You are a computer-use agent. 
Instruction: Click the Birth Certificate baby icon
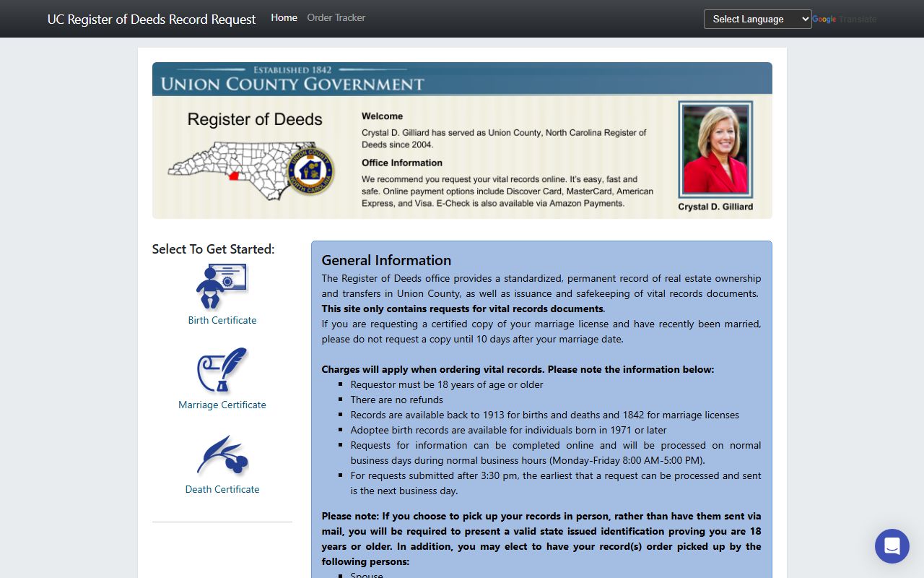pos(222,286)
